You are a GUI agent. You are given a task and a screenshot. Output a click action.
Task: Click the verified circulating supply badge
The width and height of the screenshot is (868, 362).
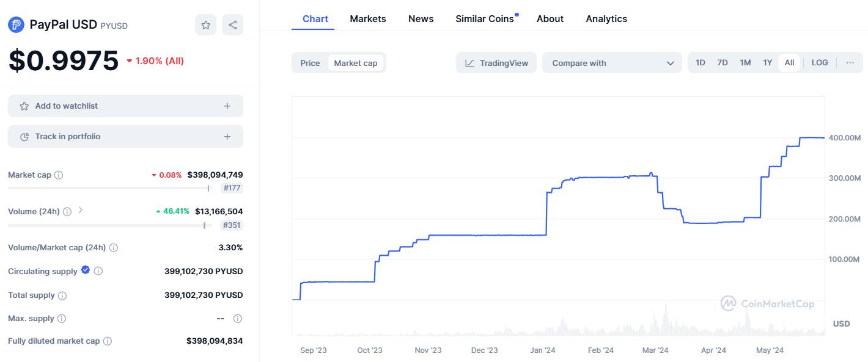[x=86, y=270]
